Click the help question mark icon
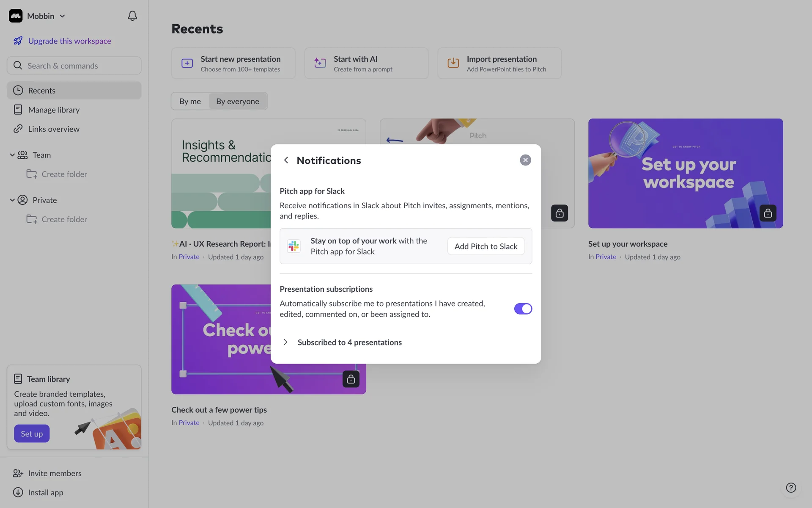Screen dimensions: 812x508 (x=791, y=488)
